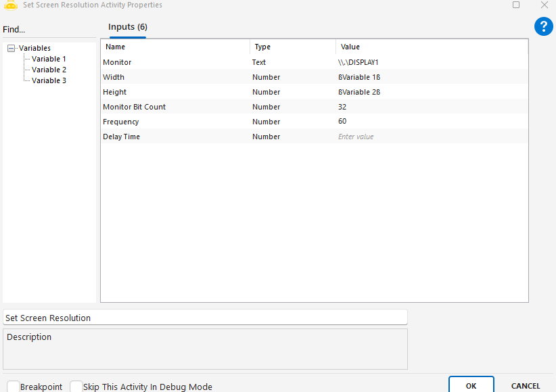Click the Width value field
The width and height of the screenshot is (556, 392).
coord(430,77)
